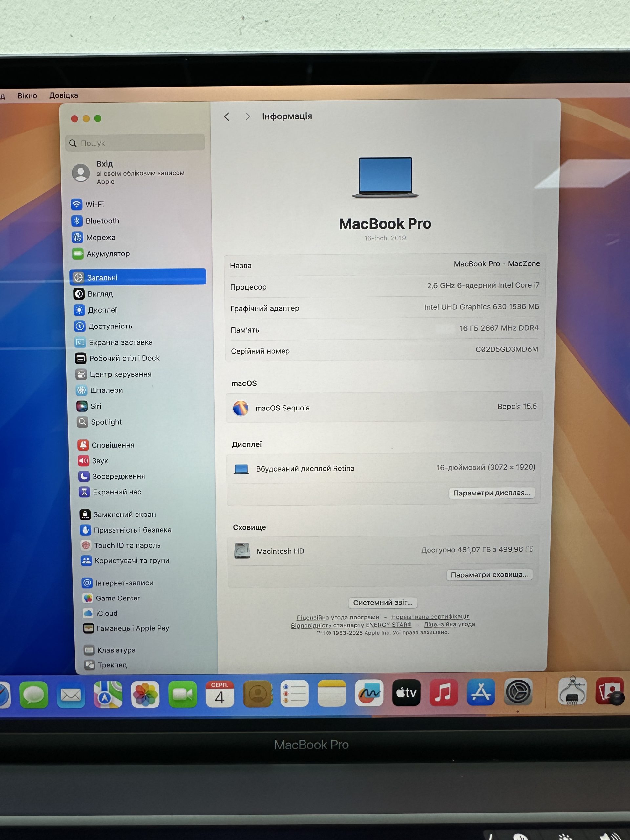Open FaceTime from the Dock
This screenshot has height=840, width=630.
click(x=183, y=695)
